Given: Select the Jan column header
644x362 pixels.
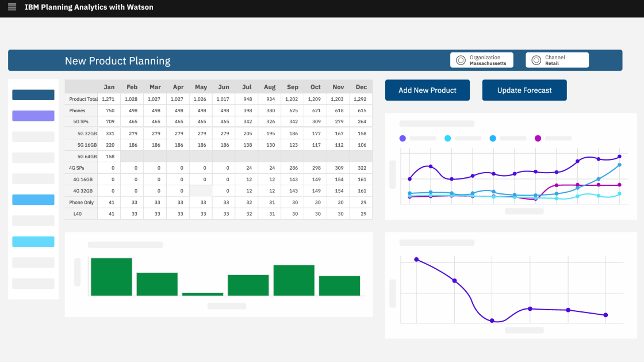Looking at the screenshot, I should pos(109,87).
